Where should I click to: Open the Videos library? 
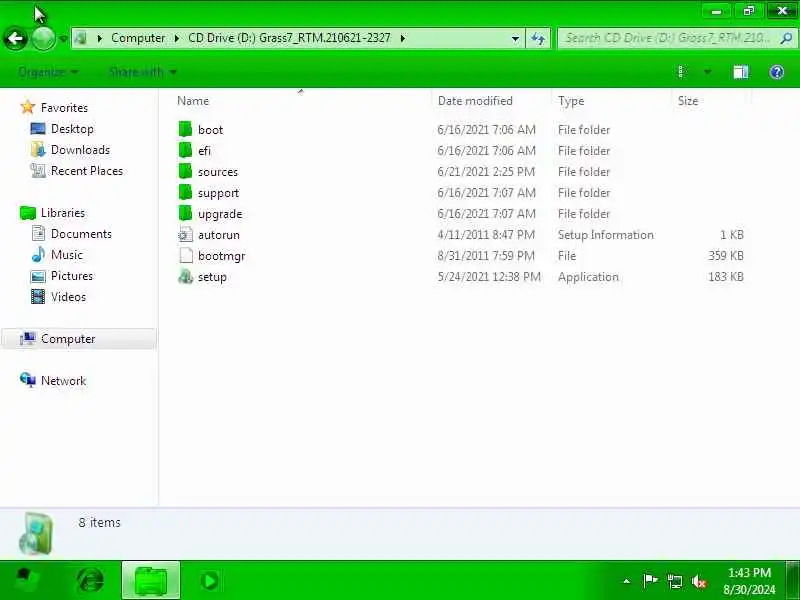(x=68, y=297)
